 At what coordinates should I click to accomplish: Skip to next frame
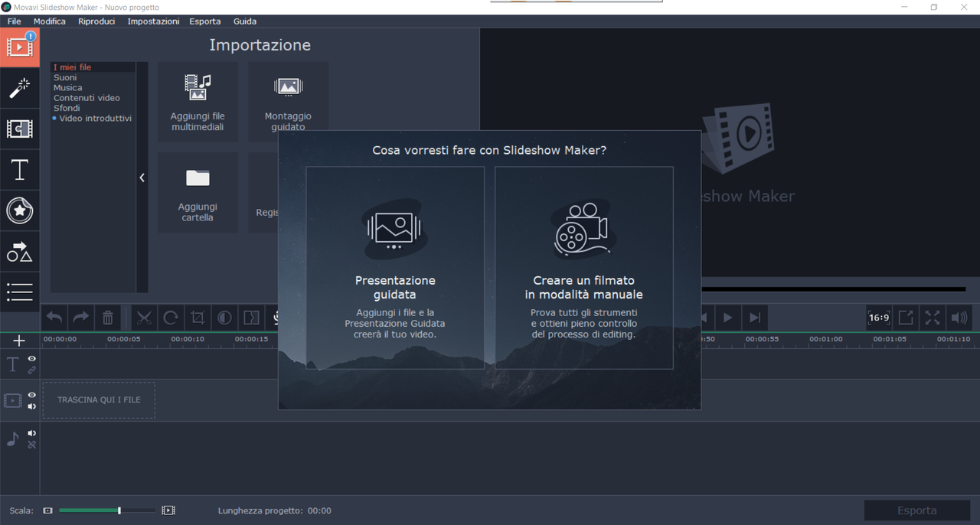tap(755, 318)
